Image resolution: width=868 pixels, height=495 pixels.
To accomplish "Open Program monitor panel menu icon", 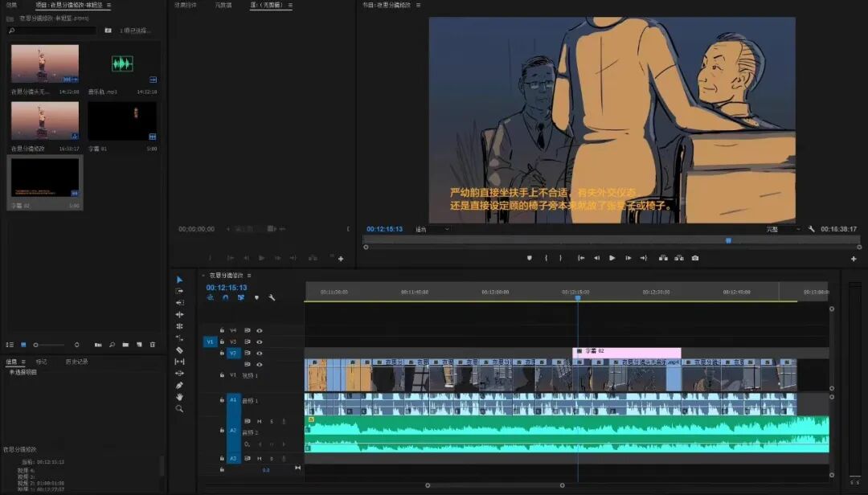I will [418, 5].
